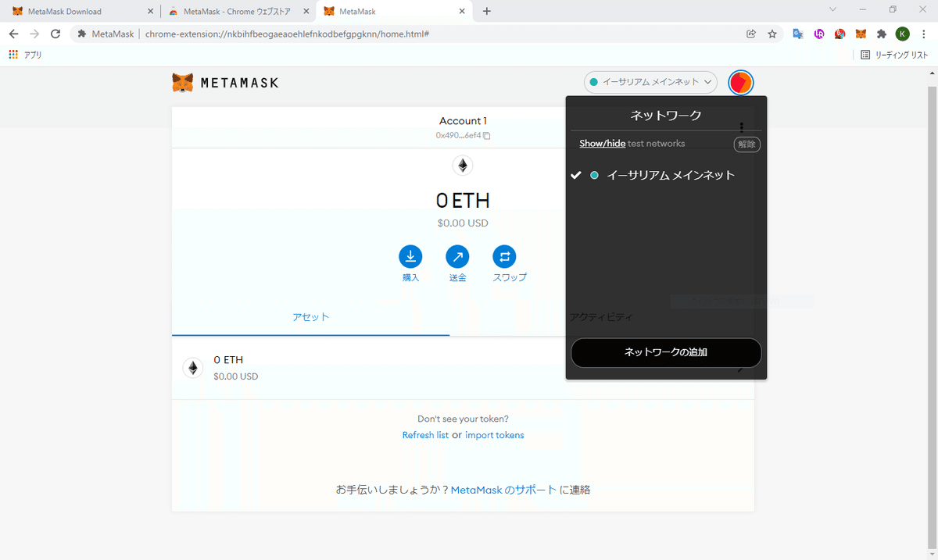This screenshot has width=938, height=560.
Task: Open the Chrome three-dot menu
Action: [x=923, y=34]
